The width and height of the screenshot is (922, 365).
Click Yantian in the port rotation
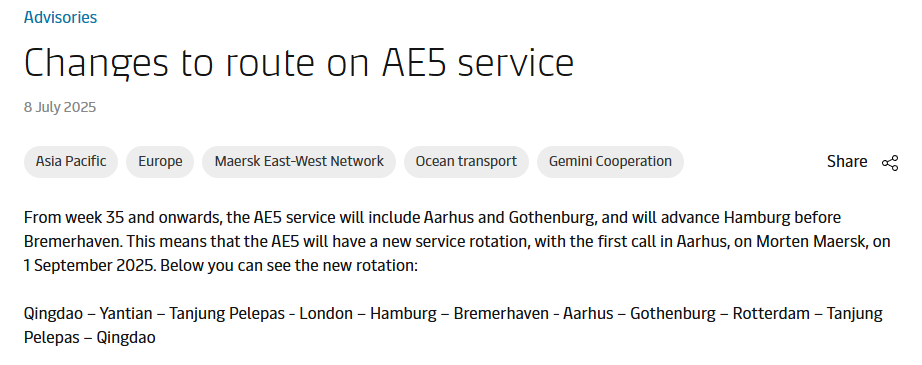pyautogui.click(x=126, y=314)
